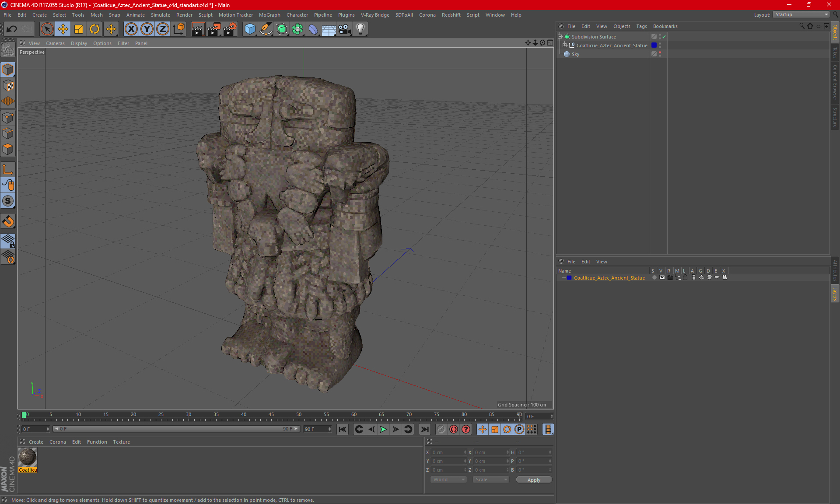Toggle layer View visibility for Coatlicue layer
Screen dimensions: 840x504
pyautogui.click(x=662, y=278)
